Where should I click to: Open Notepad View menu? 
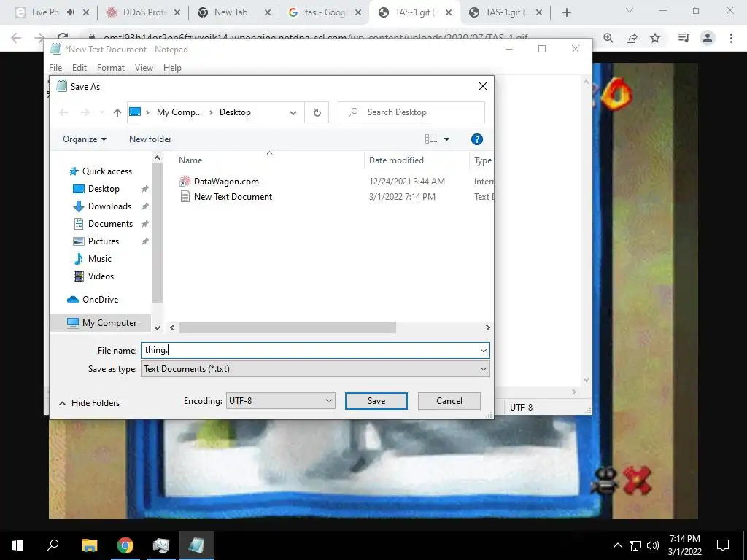(x=144, y=68)
